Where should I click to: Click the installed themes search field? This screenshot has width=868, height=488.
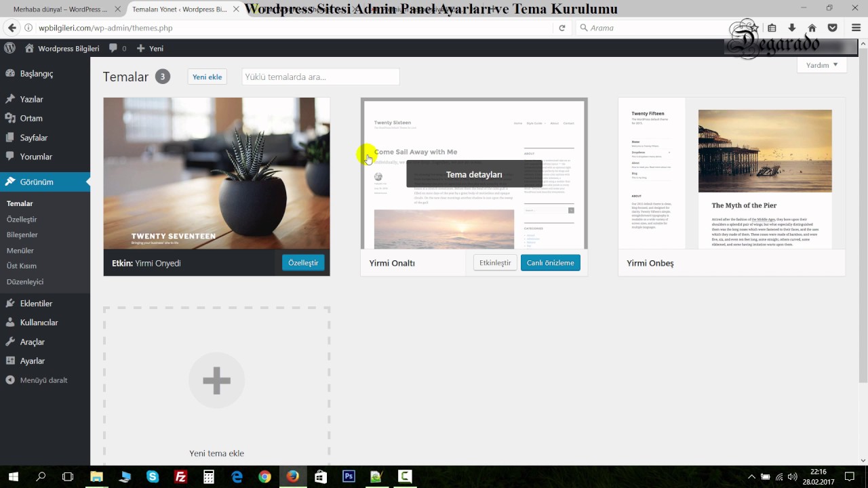321,77
